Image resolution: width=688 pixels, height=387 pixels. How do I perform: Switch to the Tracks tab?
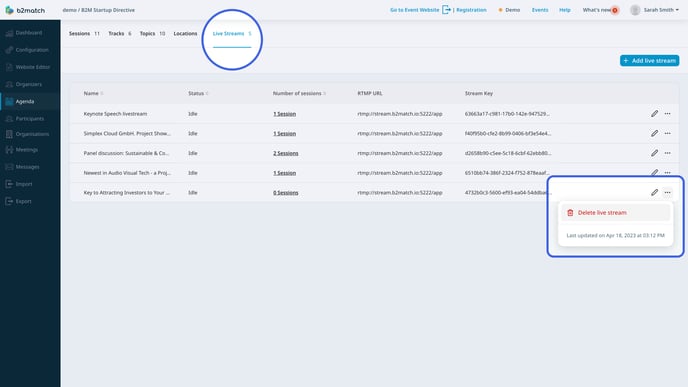point(120,33)
